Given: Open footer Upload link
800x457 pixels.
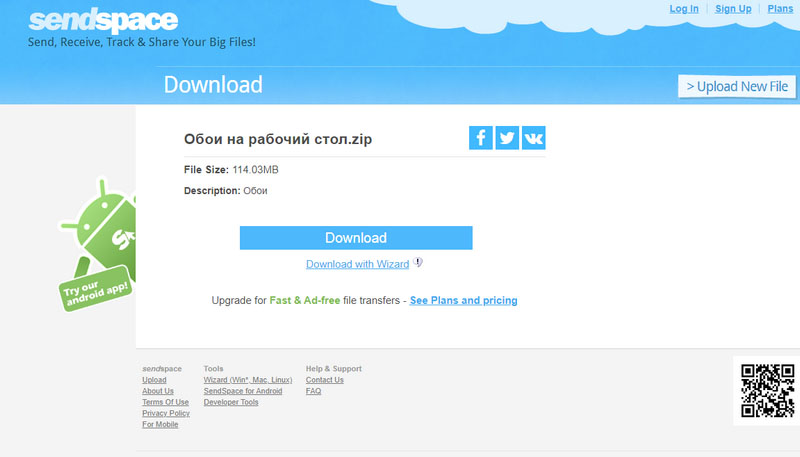Looking at the screenshot, I should click(x=154, y=380).
